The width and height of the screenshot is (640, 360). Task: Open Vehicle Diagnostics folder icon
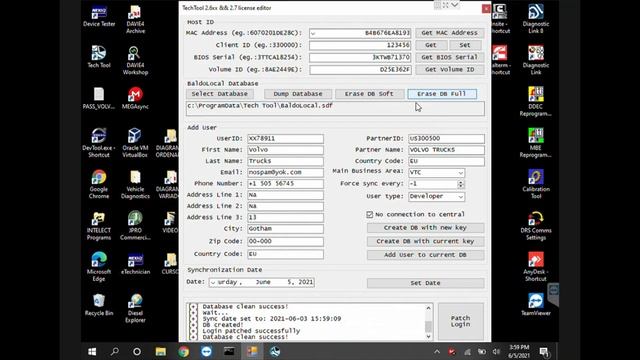tap(135, 184)
